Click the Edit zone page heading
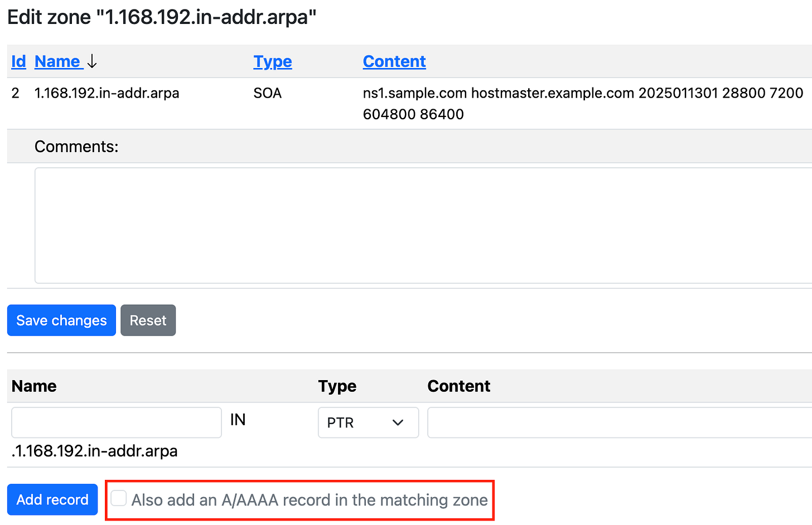Image resolution: width=812 pixels, height=525 pixels. (162, 17)
